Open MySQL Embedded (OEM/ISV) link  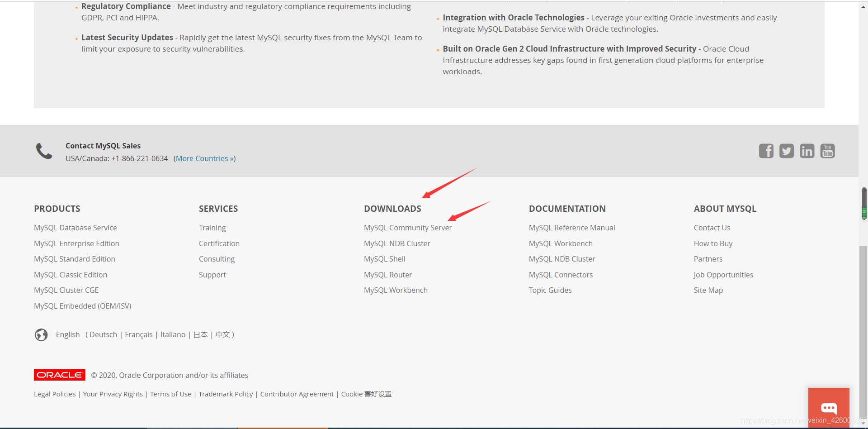point(83,306)
